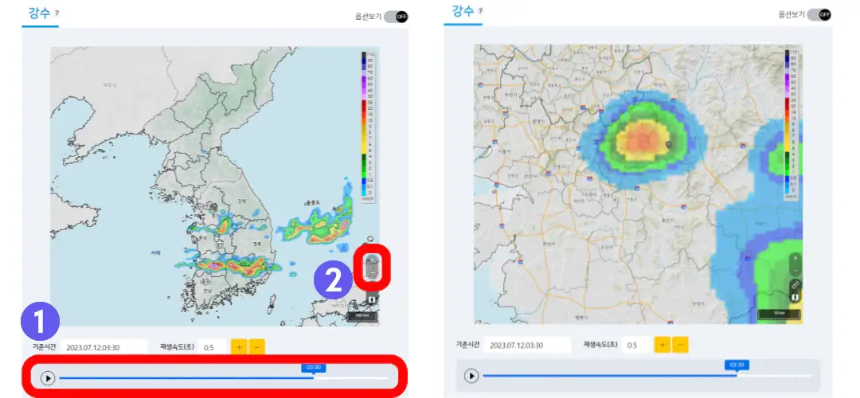Click the rainfall color legend on left map
Image resolution: width=860 pixels, height=398 pixels.
tap(368, 127)
